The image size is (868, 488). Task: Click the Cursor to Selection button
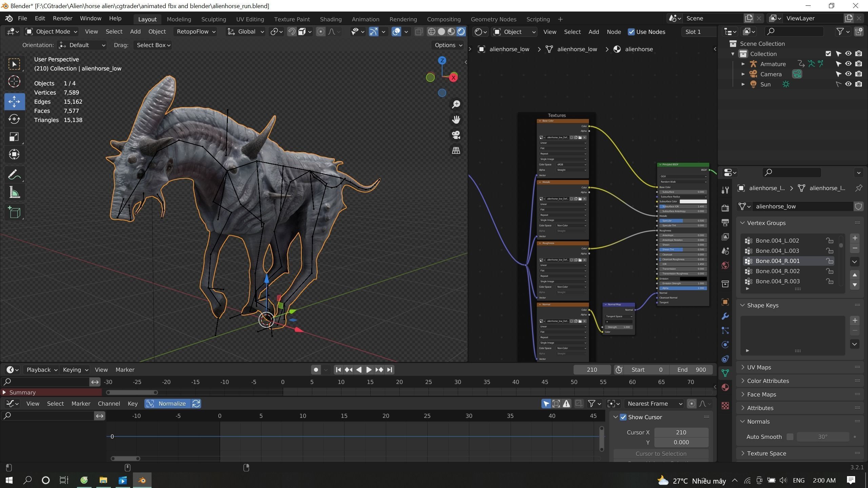point(661,454)
